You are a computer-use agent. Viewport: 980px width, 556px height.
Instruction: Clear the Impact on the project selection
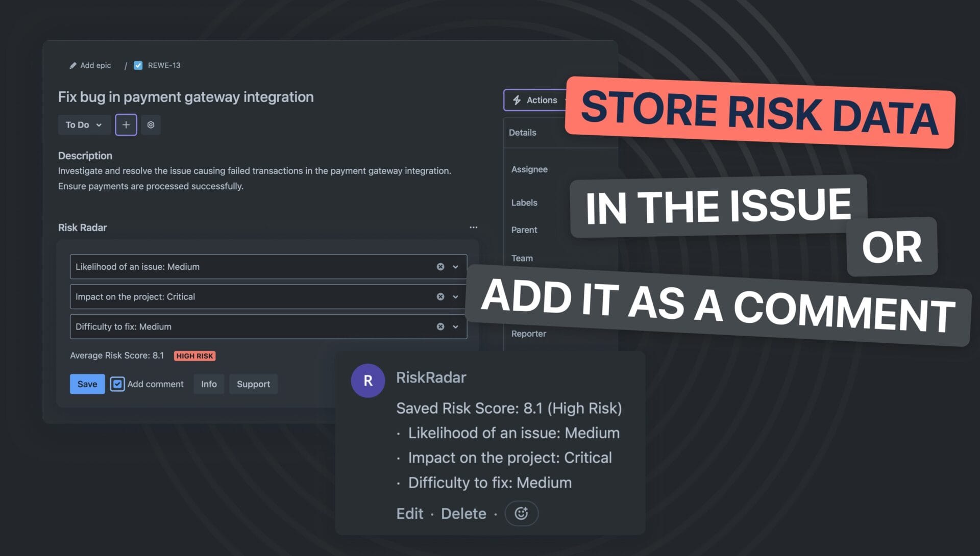point(440,297)
